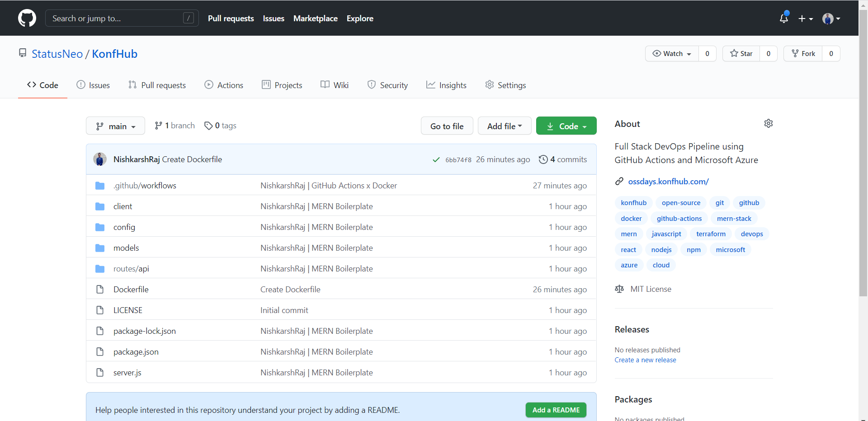Open the routes/api folder
868x421 pixels.
[x=131, y=268]
